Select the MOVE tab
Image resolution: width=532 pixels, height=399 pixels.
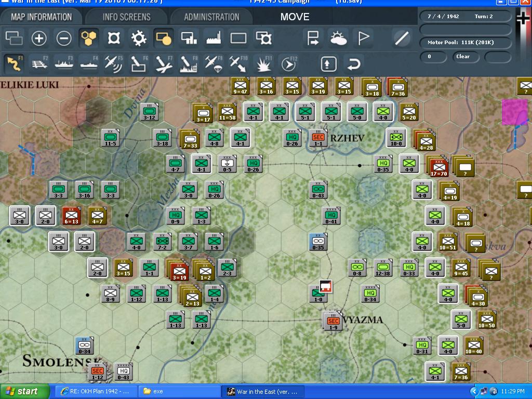[x=295, y=17]
